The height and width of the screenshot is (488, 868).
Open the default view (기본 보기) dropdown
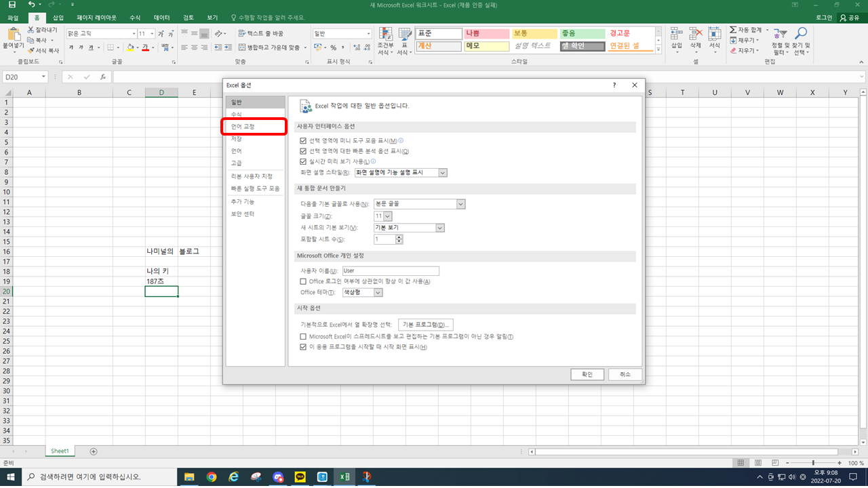[x=440, y=228]
